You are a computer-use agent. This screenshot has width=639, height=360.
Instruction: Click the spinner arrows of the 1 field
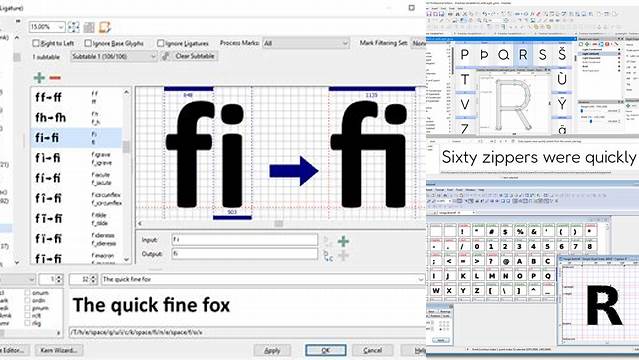59,279
